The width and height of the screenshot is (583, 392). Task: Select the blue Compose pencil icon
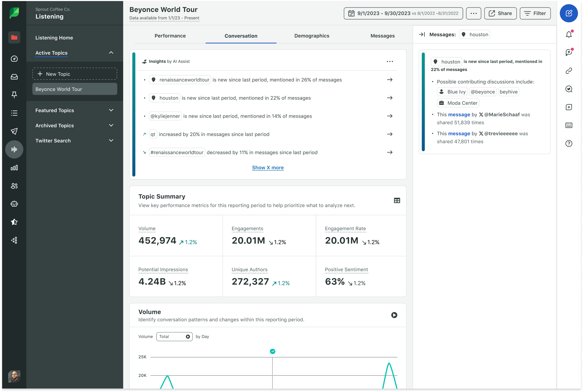(x=569, y=13)
